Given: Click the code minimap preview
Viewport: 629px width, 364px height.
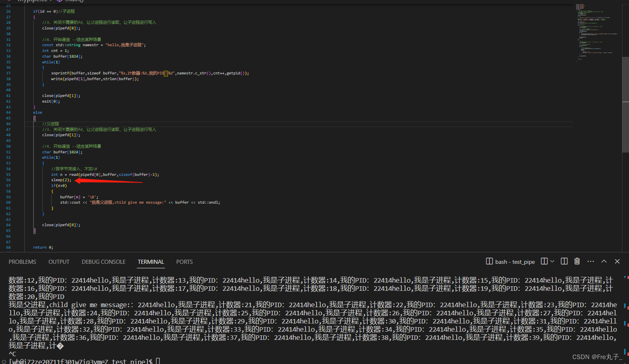Looking at the screenshot, I should [598, 33].
